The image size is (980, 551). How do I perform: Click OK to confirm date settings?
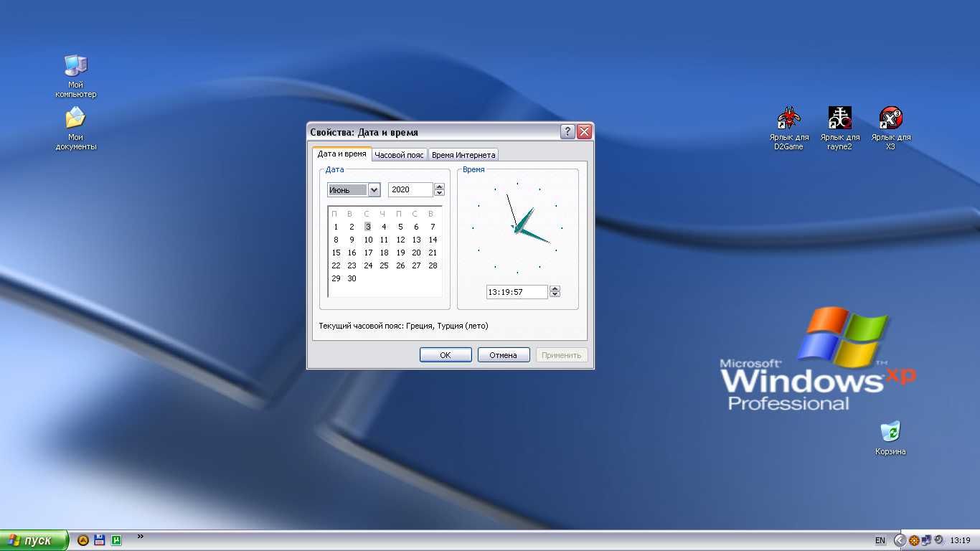tap(446, 355)
